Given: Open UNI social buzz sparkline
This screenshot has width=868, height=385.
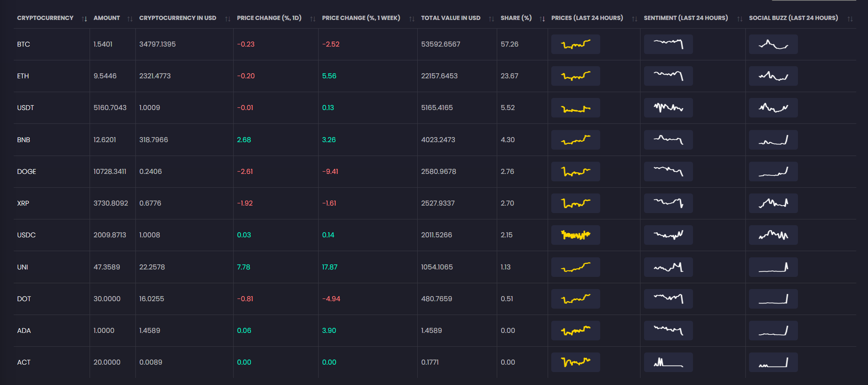Looking at the screenshot, I should [773, 267].
